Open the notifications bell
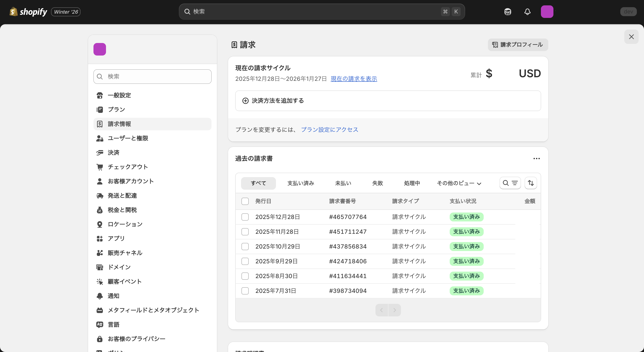 (527, 11)
